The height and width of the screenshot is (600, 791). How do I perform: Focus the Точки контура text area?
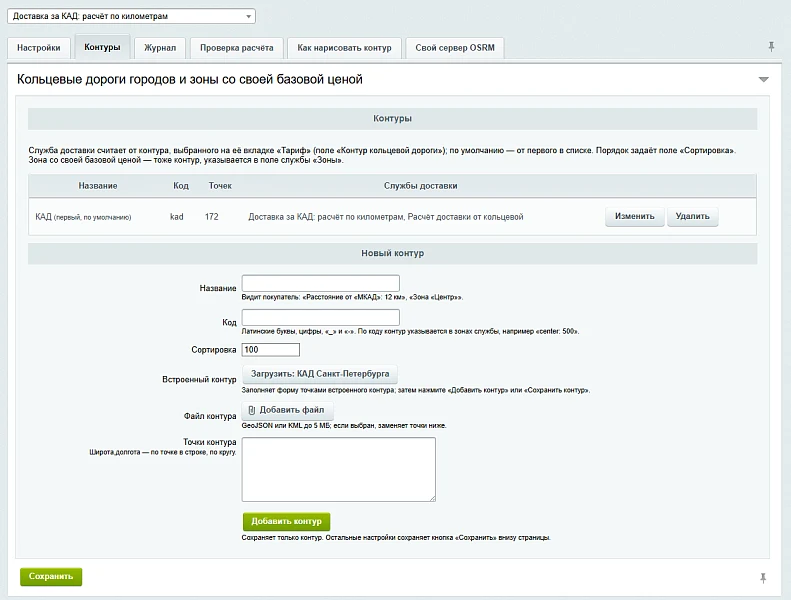coord(338,469)
